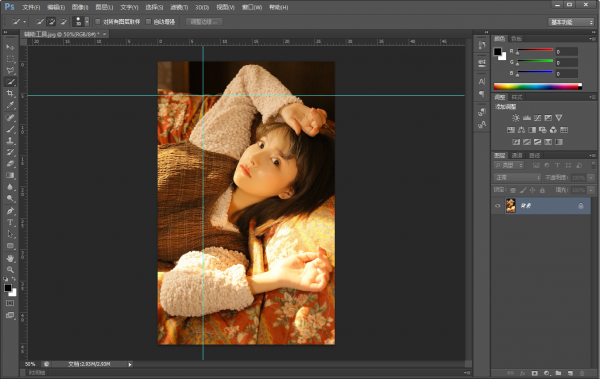The width and height of the screenshot is (600, 379).
Task: Swap foreground and background colors
Action: point(14,279)
